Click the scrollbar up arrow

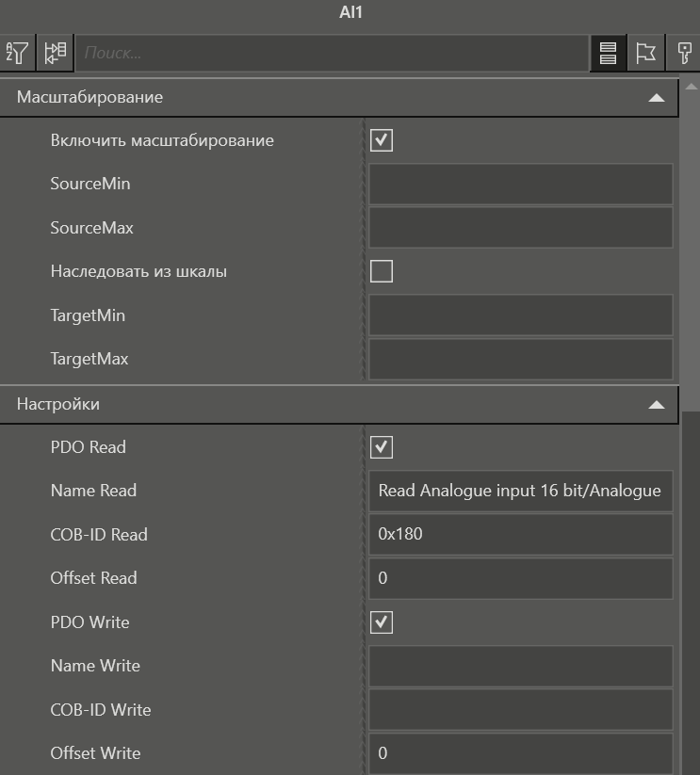point(692,87)
